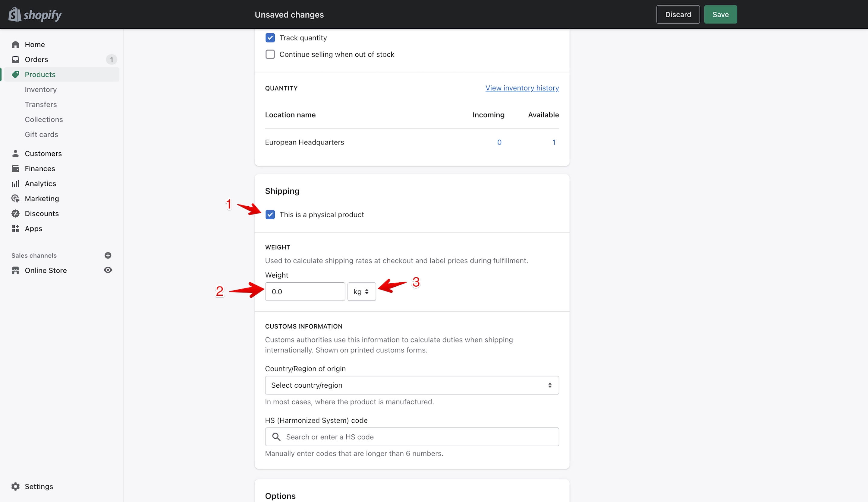Click the Apps grid icon

pyautogui.click(x=15, y=229)
